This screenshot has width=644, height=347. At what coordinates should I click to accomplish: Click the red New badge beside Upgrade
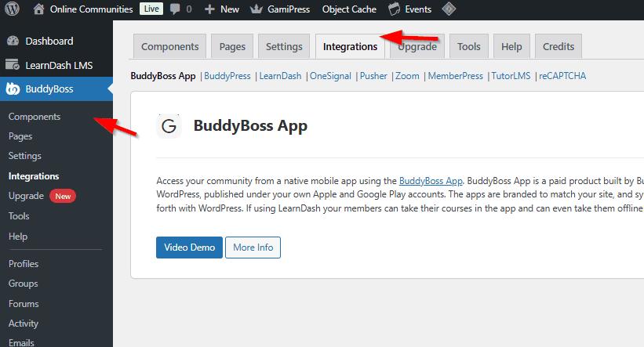[63, 196]
